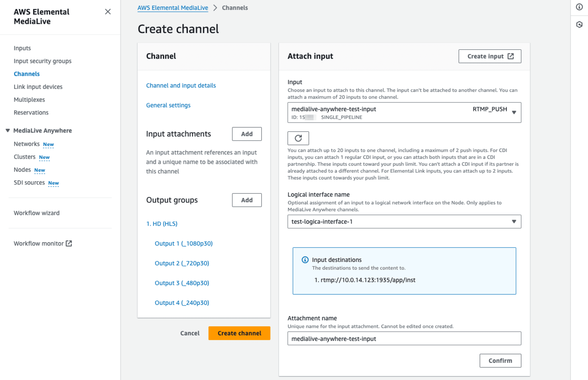Image resolution: width=588 pixels, height=380 pixels.
Task: Click the Create input external link icon
Action: point(511,56)
